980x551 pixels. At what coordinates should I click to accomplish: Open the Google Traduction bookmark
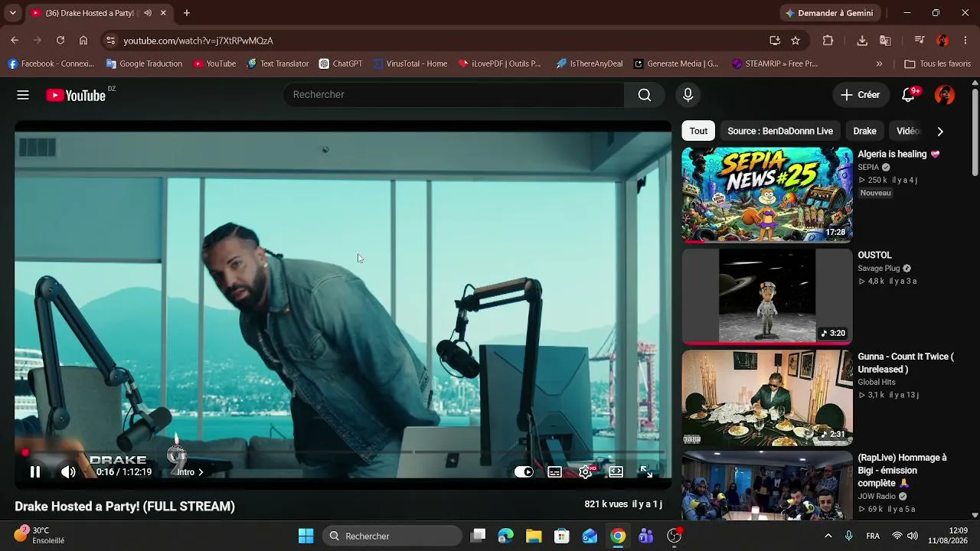click(144, 64)
